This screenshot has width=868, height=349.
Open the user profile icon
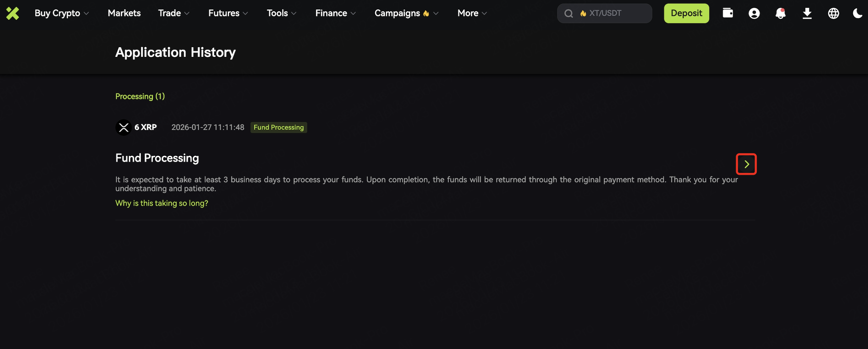coord(754,13)
